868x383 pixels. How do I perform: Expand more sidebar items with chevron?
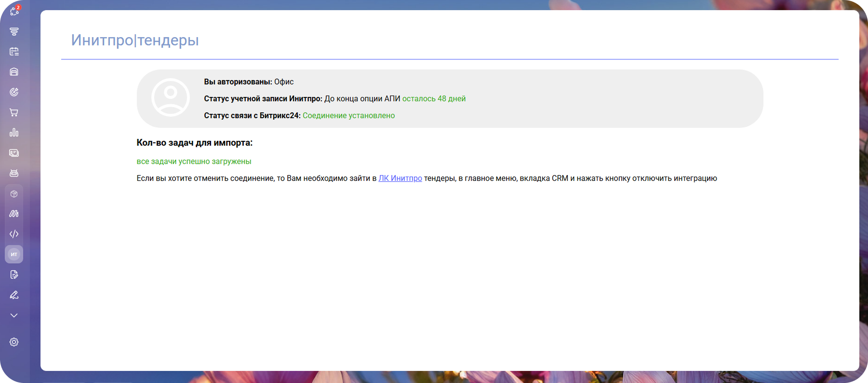coord(14,315)
